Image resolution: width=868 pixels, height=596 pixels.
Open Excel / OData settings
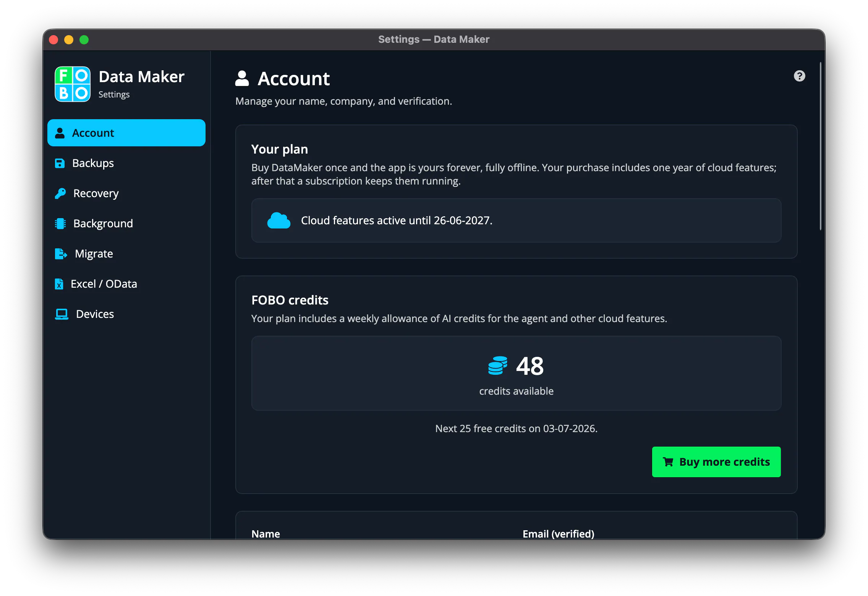point(126,284)
